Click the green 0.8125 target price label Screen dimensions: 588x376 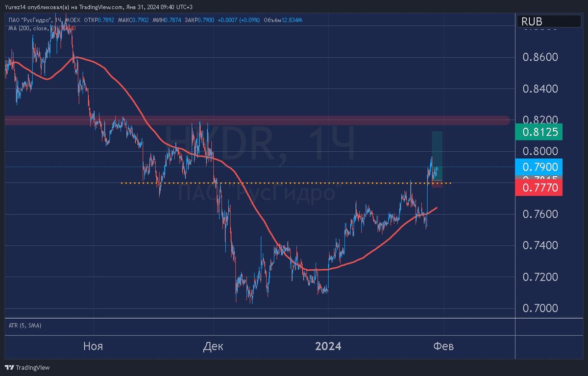[x=539, y=132]
